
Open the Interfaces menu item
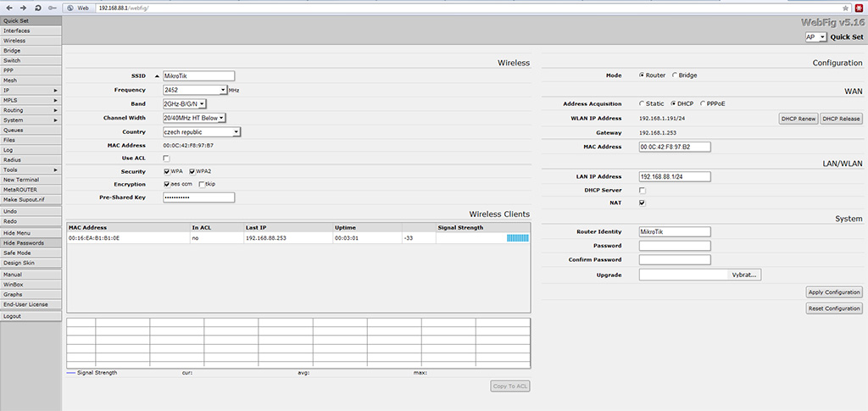[16, 31]
